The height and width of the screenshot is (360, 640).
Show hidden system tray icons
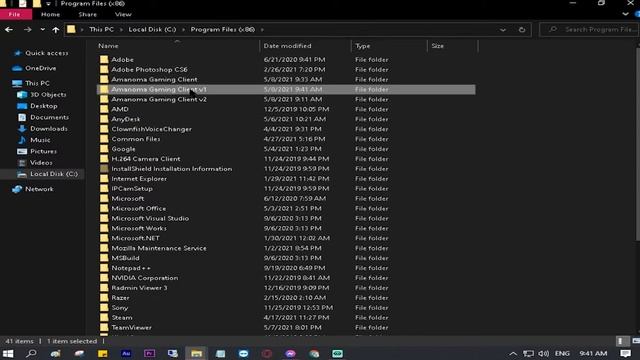[513, 353]
